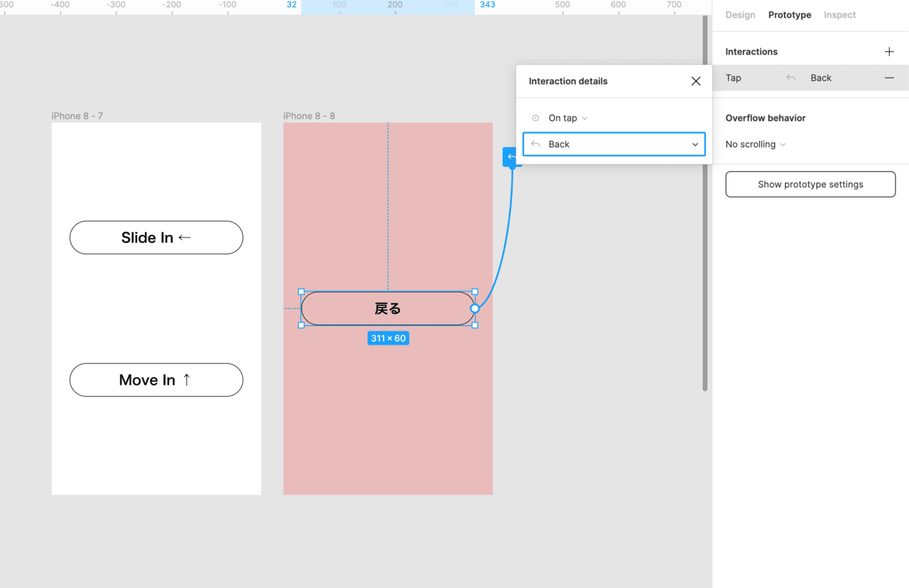Open the No scrolling overflow dropdown

tap(755, 144)
